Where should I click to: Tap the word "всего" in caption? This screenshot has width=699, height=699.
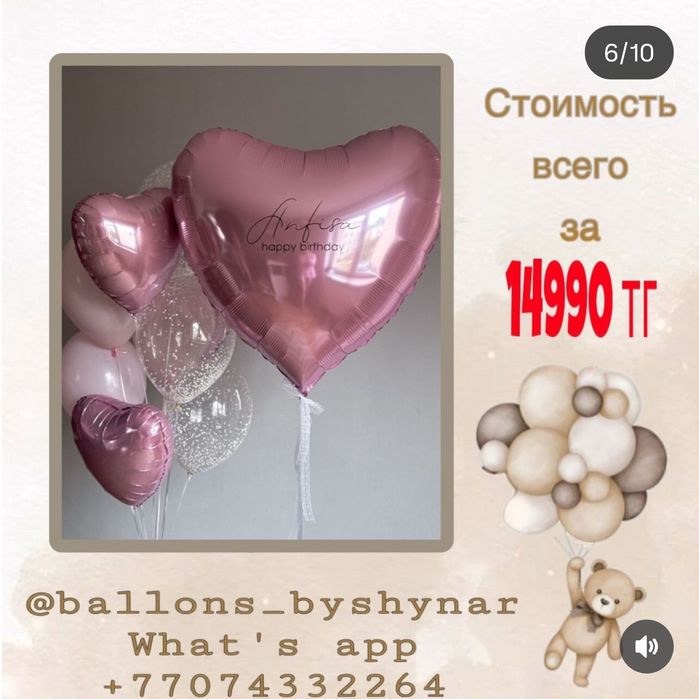(x=580, y=168)
